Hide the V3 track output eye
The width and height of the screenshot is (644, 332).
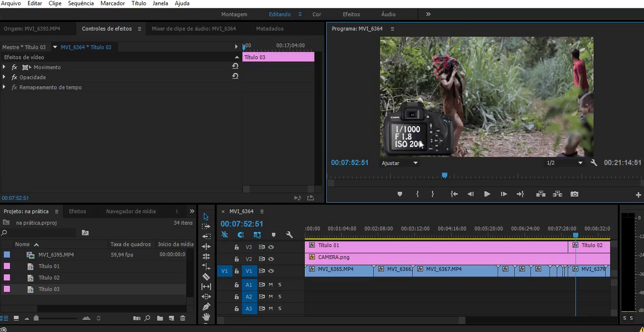coord(271,247)
